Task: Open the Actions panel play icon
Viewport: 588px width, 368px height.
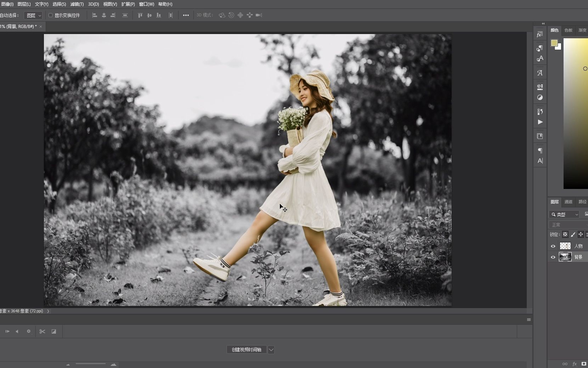Action: tap(540, 122)
